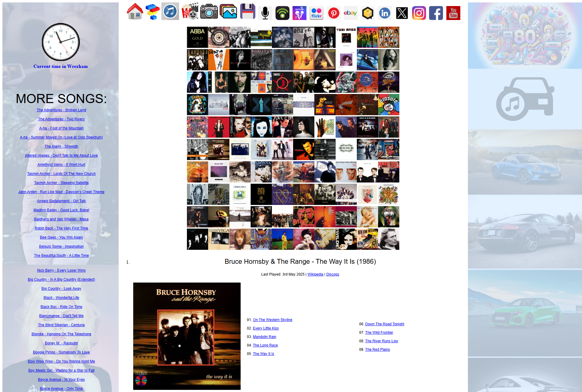Open the Discogs link
The width and height of the screenshot is (582, 392).
coord(333,274)
